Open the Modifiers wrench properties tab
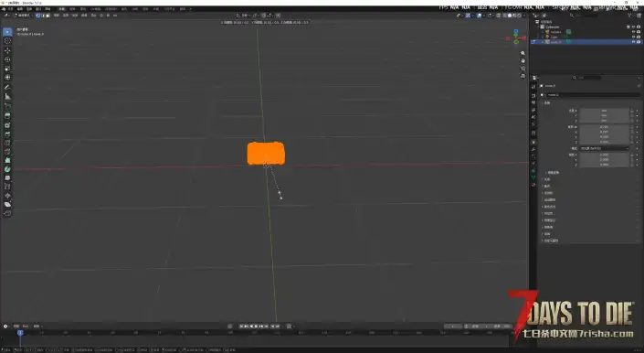The height and width of the screenshot is (353, 644). pos(533,149)
